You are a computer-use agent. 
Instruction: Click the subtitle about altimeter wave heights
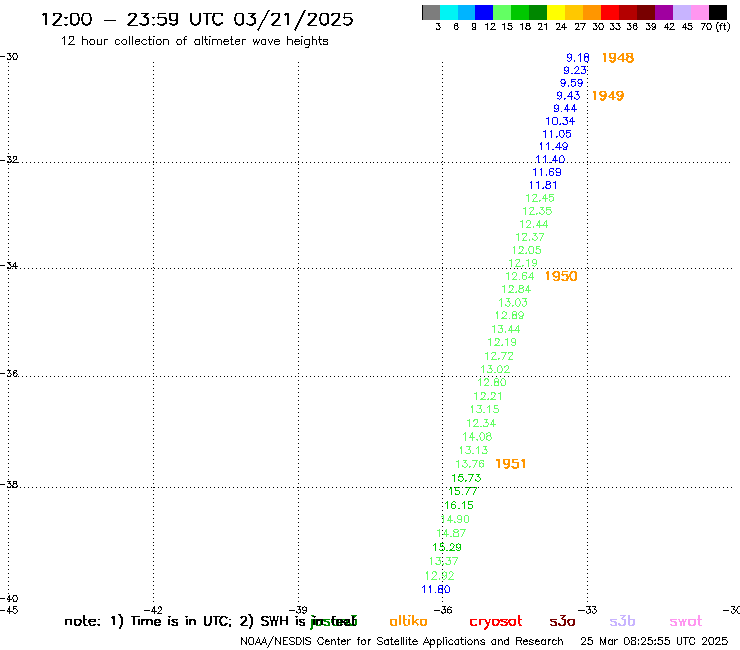(x=194, y=41)
